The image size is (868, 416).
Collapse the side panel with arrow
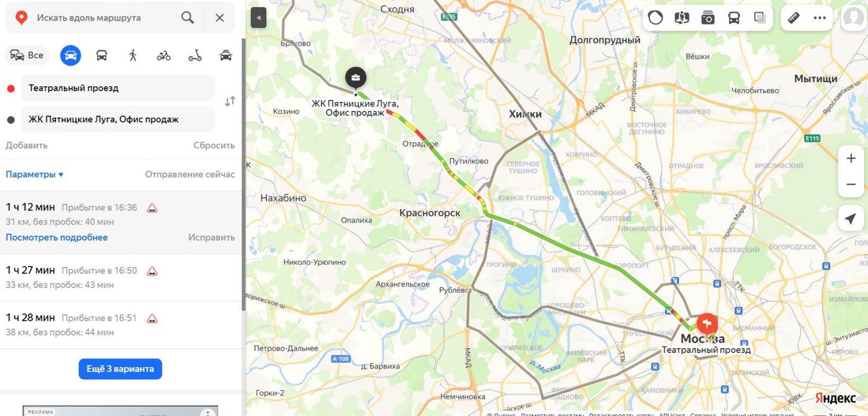click(259, 18)
